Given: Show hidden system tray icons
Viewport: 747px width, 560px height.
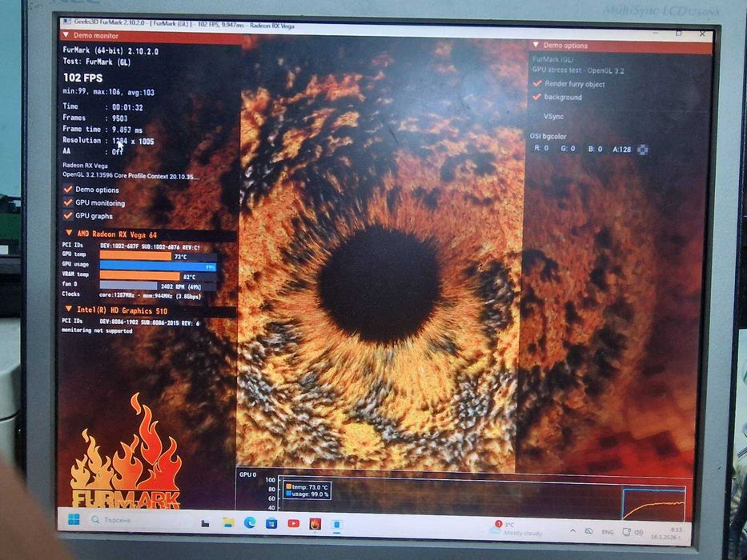Looking at the screenshot, I should (573, 530).
